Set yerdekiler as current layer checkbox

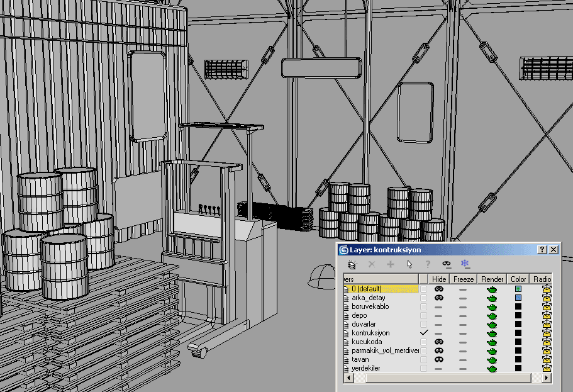pos(423,368)
